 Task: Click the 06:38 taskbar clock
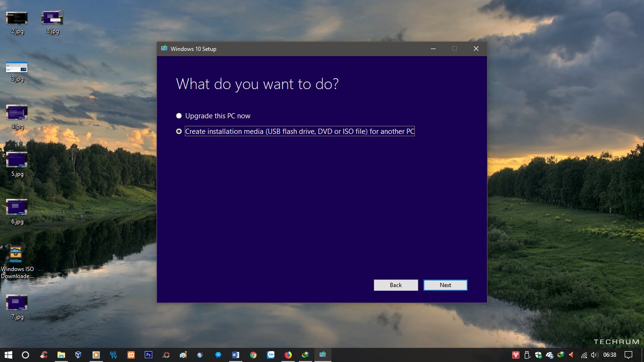pyautogui.click(x=610, y=355)
